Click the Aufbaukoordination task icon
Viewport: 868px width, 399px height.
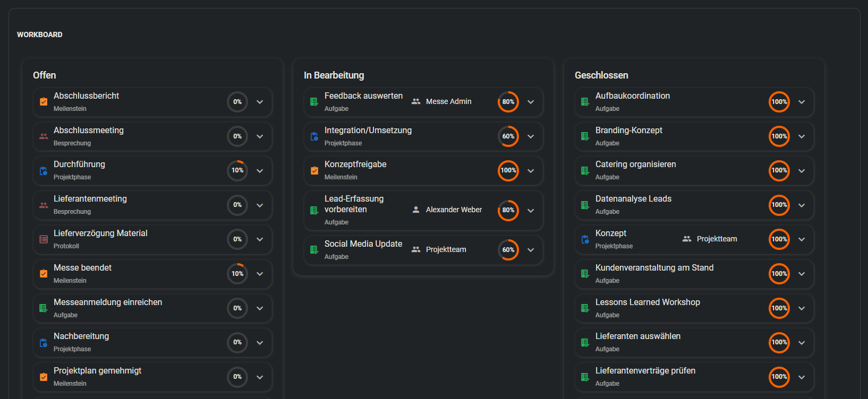click(585, 102)
